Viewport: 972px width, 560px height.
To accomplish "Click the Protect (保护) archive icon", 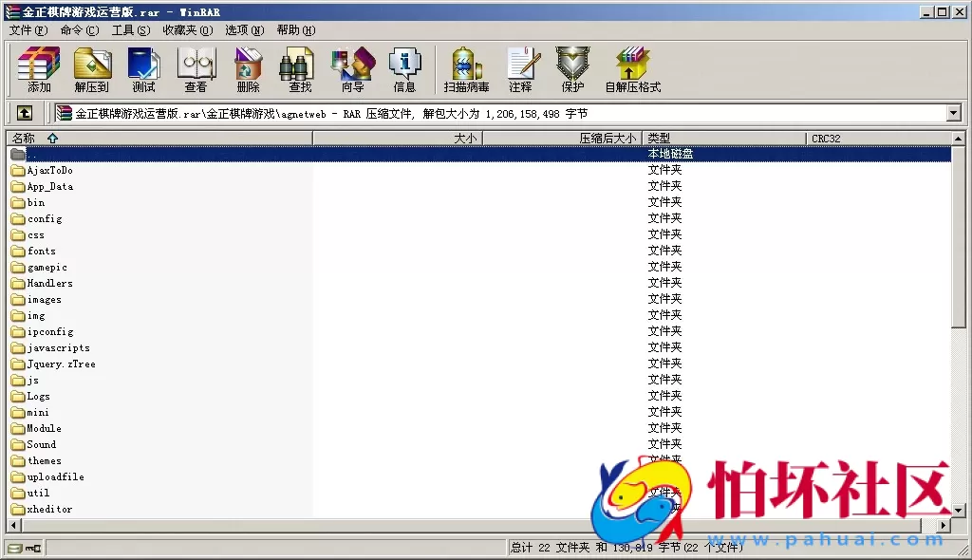I will [572, 69].
